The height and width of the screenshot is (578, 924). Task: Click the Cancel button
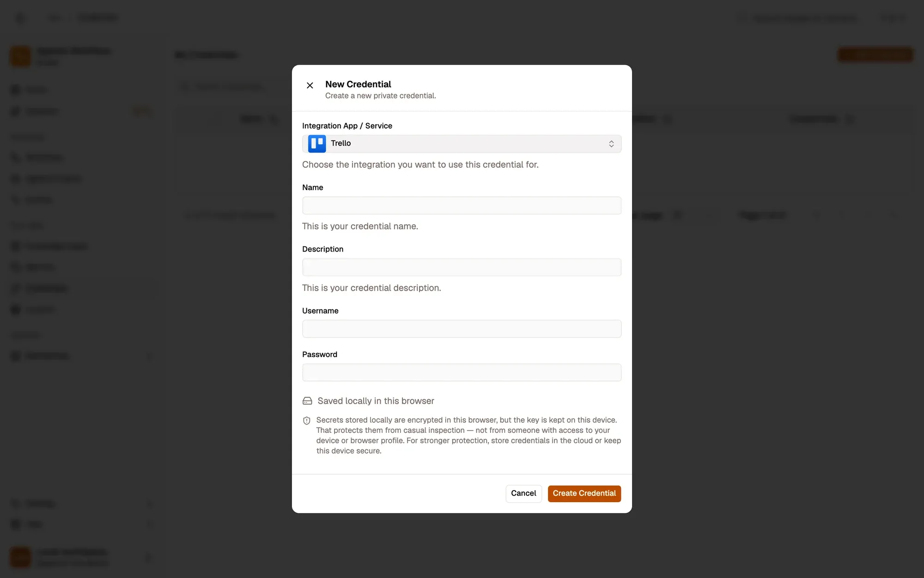click(x=523, y=493)
